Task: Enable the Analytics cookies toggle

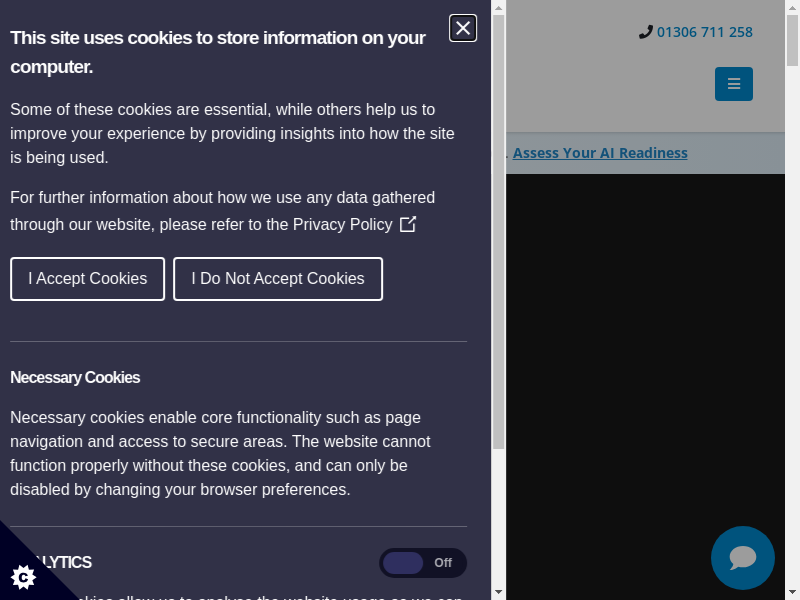Action: coord(422,563)
